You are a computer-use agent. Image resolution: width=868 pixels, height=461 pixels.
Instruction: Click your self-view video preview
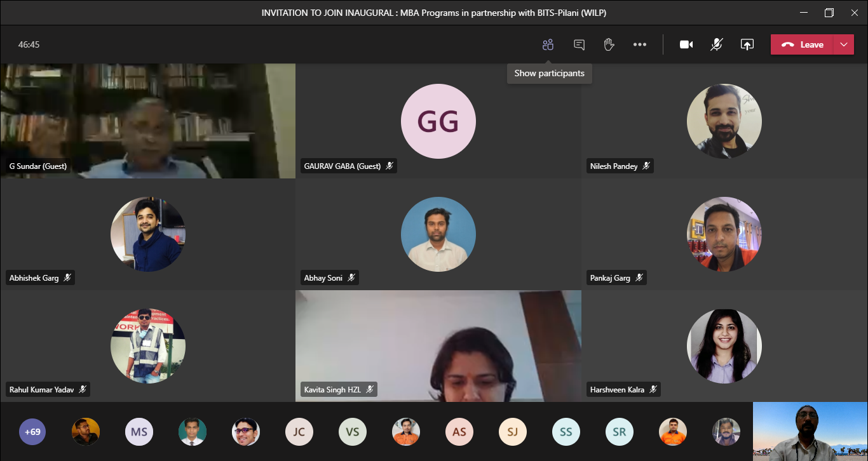pyautogui.click(x=810, y=431)
